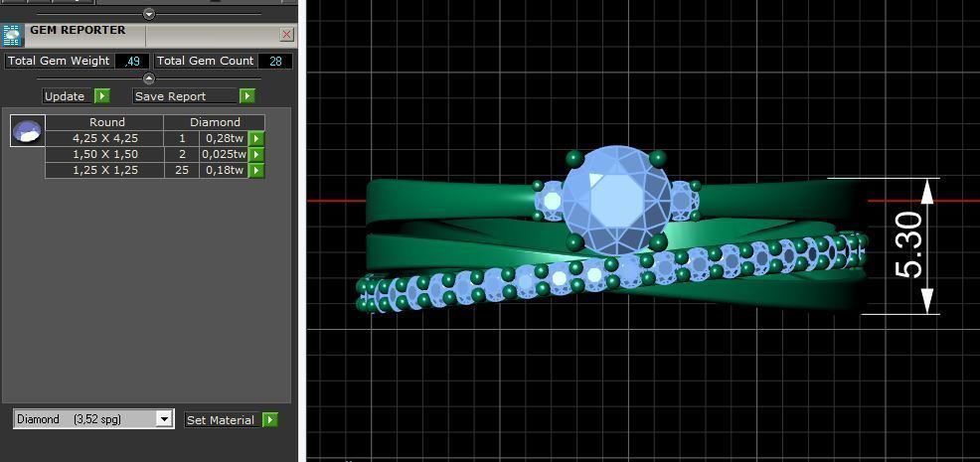The width and height of the screenshot is (980, 462).
Task: Select the round diamond gem thumbnail
Action: tap(28, 131)
